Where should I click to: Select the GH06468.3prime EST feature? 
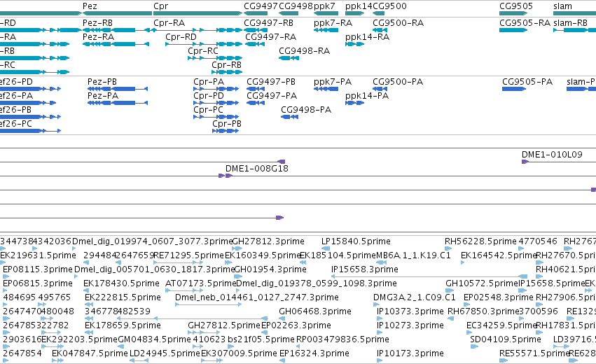click(282, 318)
